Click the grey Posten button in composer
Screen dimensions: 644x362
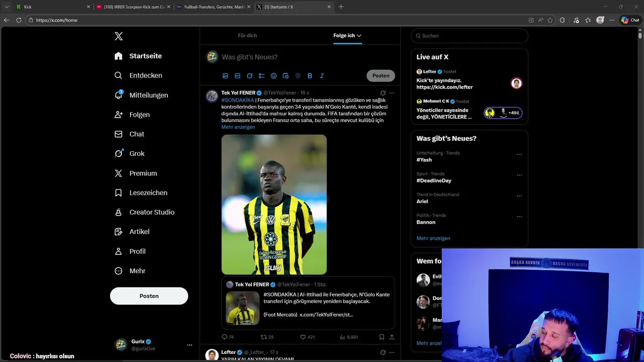point(381,76)
